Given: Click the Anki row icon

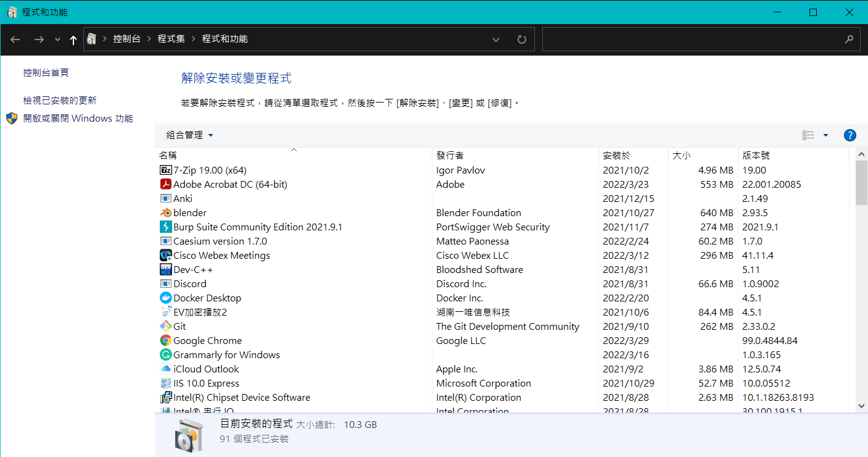Looking at the screenshot, I should pyautogui.click(x=165, y=198).
